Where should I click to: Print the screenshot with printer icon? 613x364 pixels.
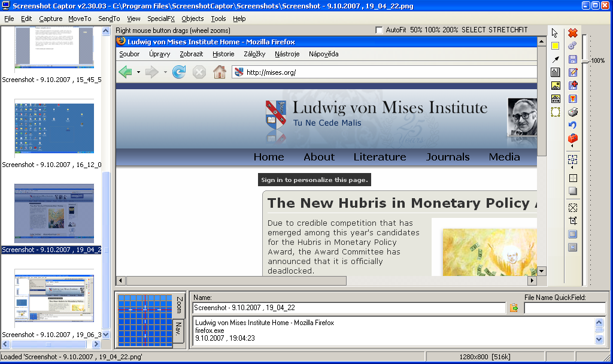[573, 112]
